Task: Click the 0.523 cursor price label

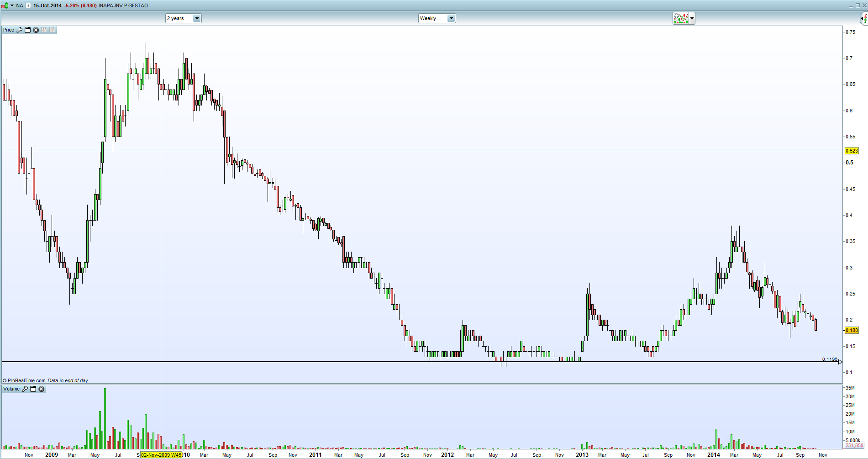Action: coord(852,151)
